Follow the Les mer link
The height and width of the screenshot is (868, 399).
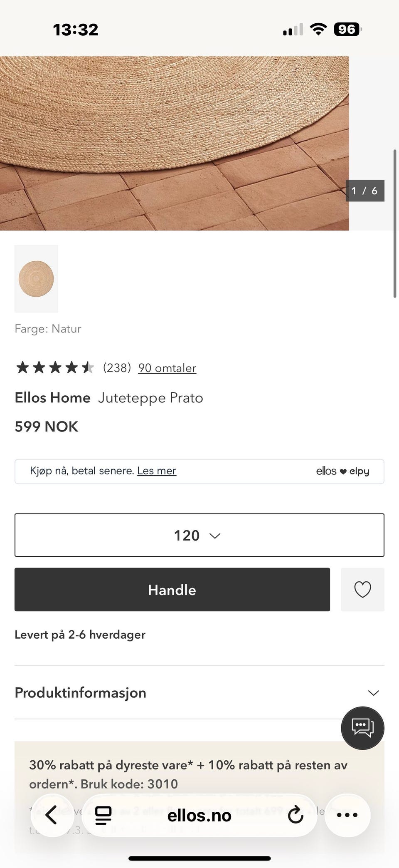(157, 471)
